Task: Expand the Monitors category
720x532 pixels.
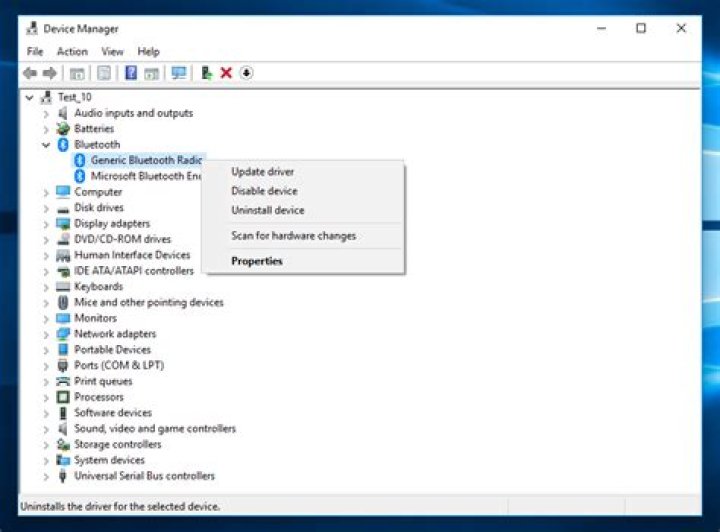Action: coord(46,319)
